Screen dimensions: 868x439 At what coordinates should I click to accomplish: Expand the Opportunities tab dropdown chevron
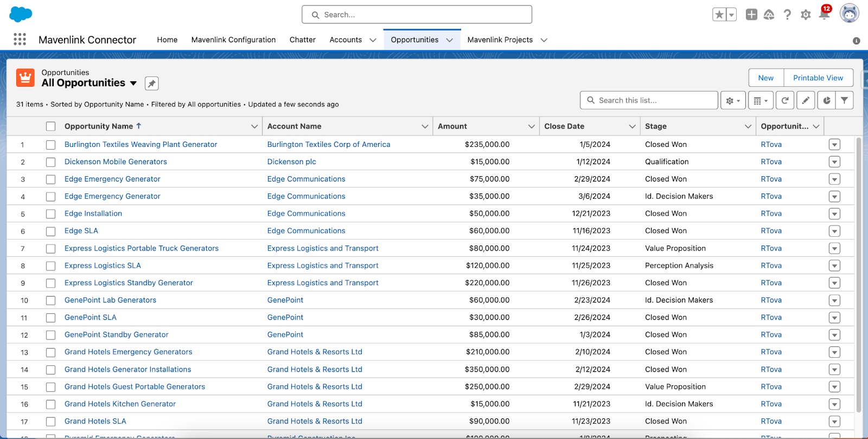coord(449,40)
